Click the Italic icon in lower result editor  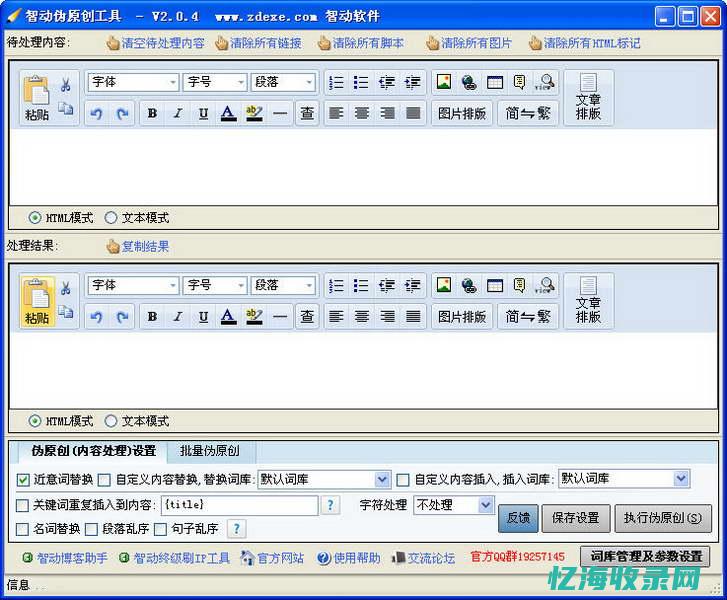coord(178,317)
